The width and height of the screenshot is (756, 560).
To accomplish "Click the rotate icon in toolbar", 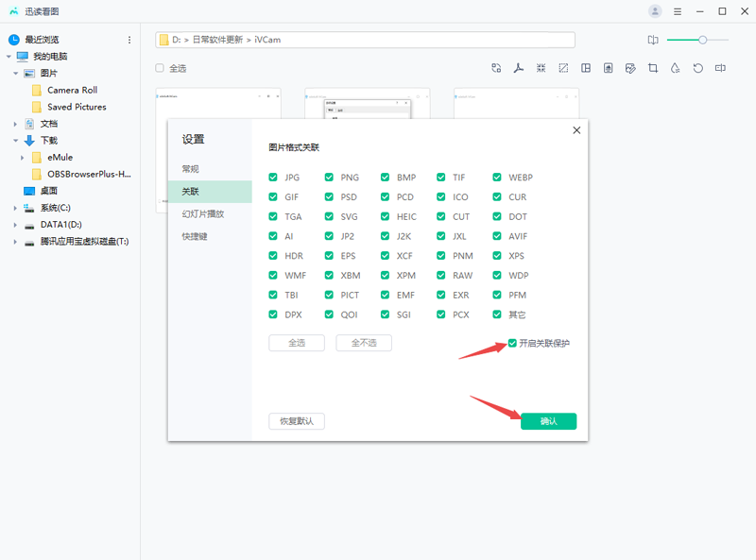I will click(698, 68).
